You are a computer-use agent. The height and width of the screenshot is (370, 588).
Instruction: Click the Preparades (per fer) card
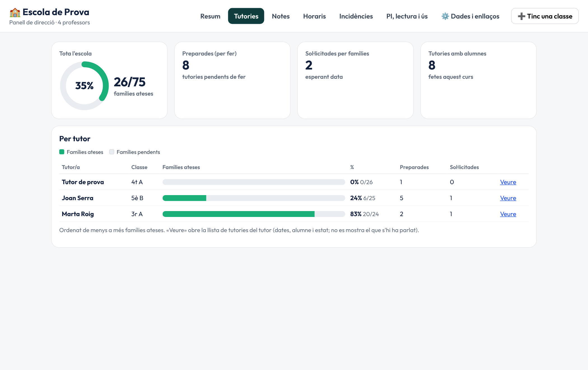point(232,80)
